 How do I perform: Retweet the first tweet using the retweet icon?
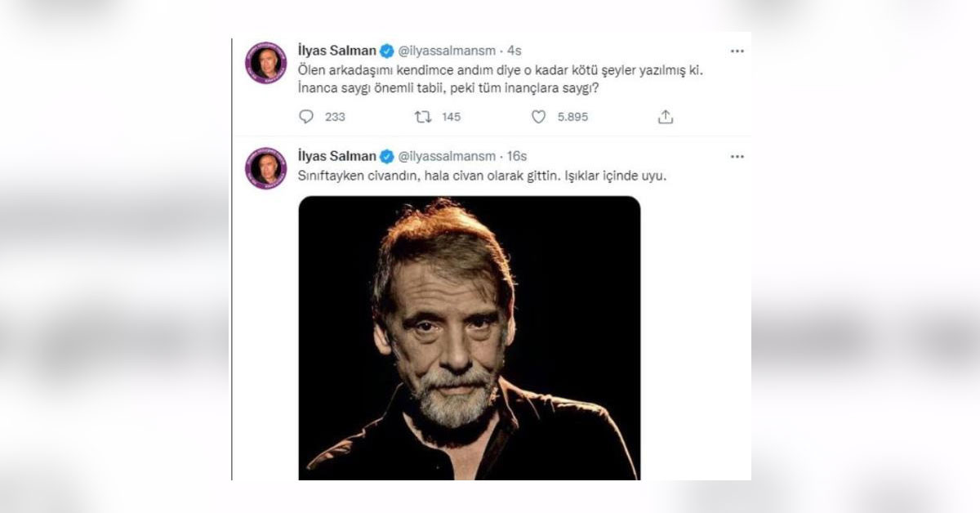[x=422, y=117]
